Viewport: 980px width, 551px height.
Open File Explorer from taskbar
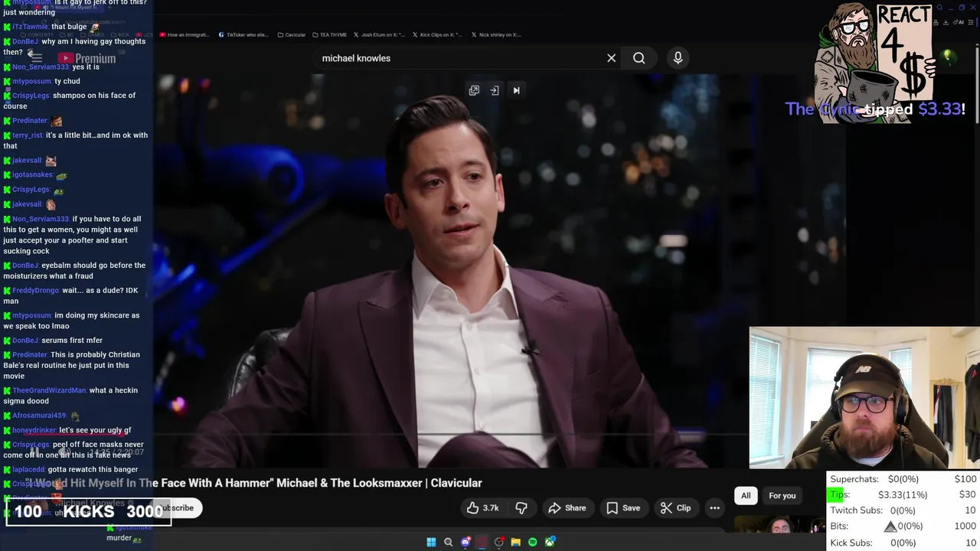point(516,542)
